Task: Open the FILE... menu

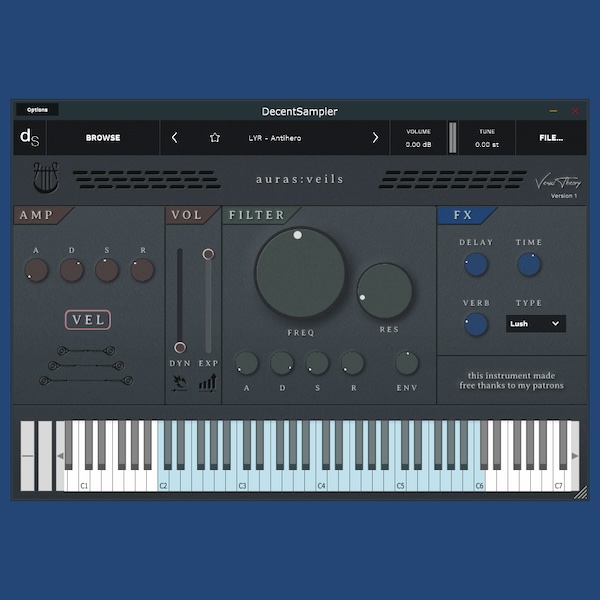Action: 551,138
